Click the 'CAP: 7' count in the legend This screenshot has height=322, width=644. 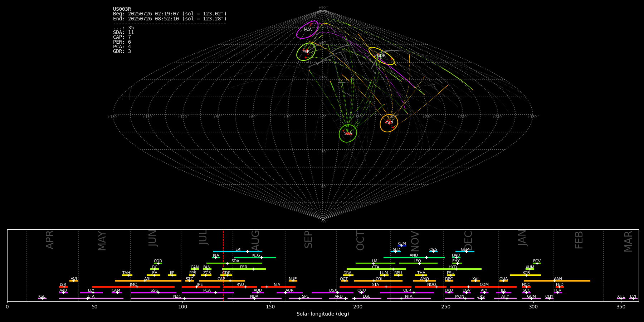pos(122,37)
